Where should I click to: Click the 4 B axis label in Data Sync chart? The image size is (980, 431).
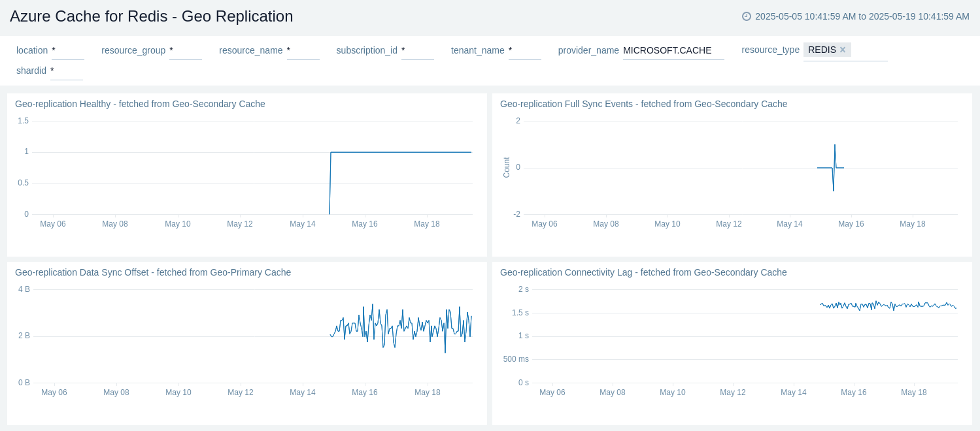(x=24, y=289)
